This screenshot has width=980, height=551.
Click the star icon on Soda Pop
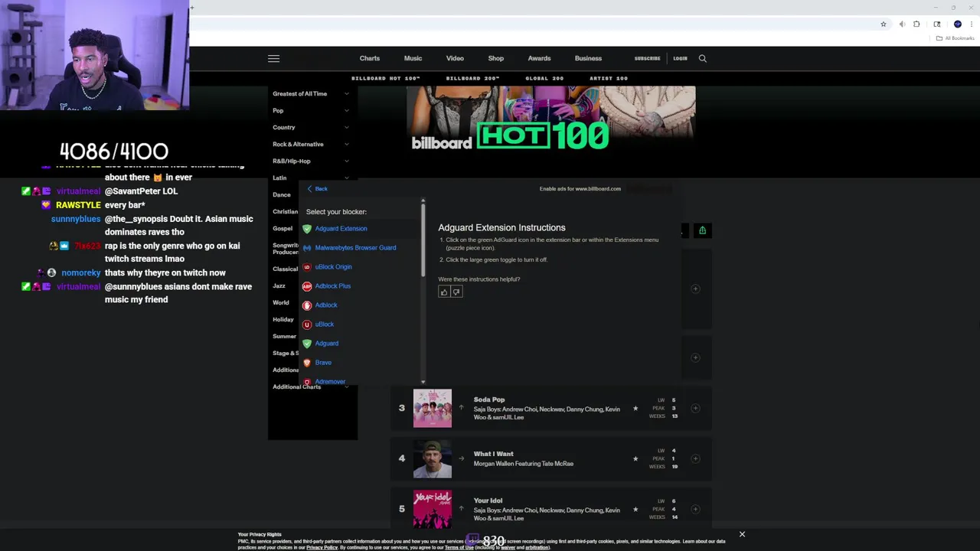coord(635,409)
